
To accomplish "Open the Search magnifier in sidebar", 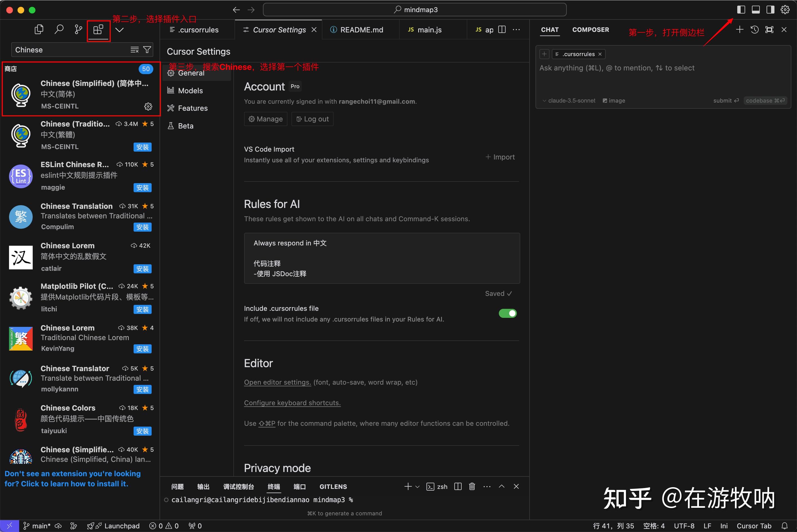I will click(x=59, y=30).
